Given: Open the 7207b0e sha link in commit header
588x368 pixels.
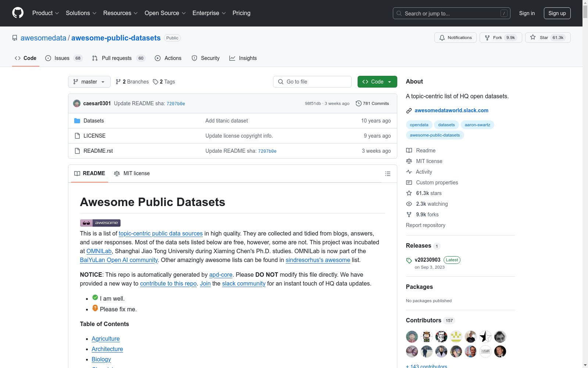Looking at the screenshot, I should tap(176, 104).
